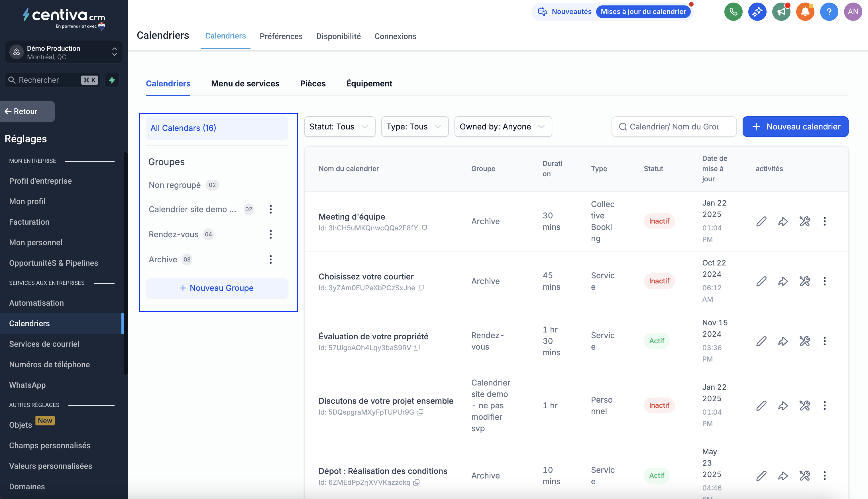This screenshot has width=868, height=499.
Task: Select All Calendars (16)
Action: click(x=217, y=128)
